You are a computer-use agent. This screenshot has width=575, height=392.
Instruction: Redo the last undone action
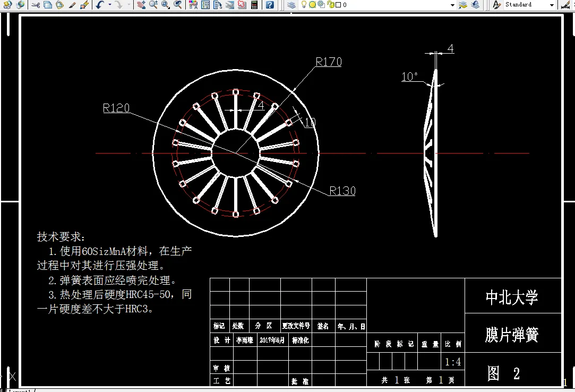pyautogui.click(x=118, y=5)
